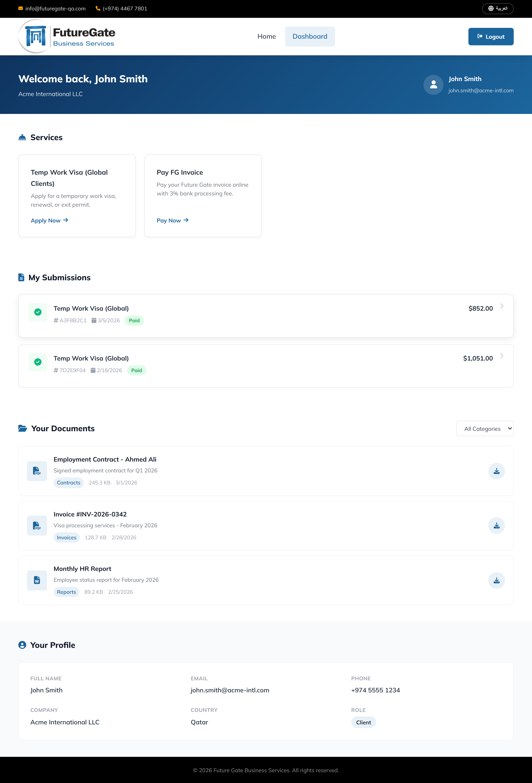Click Apply Now for Temp Work Visa

(49, 220)
